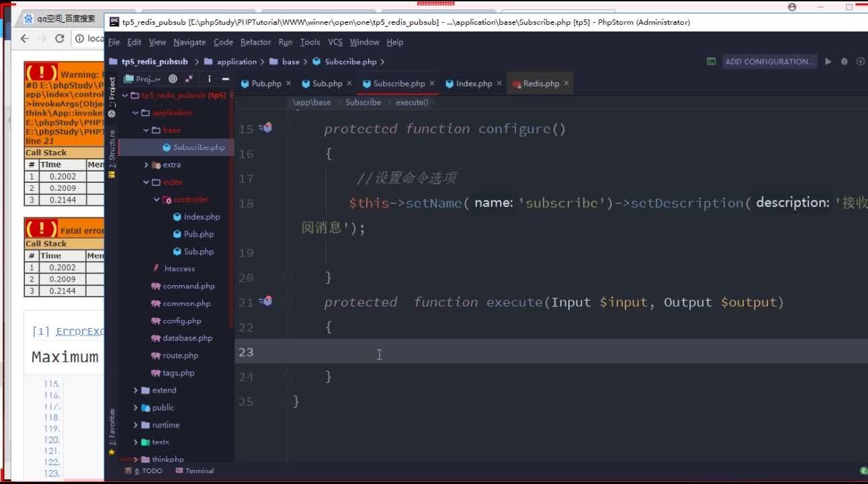868x484 pixels.
Task: Open the Project panel options (three dots)
Action: [x=210, y=79]
